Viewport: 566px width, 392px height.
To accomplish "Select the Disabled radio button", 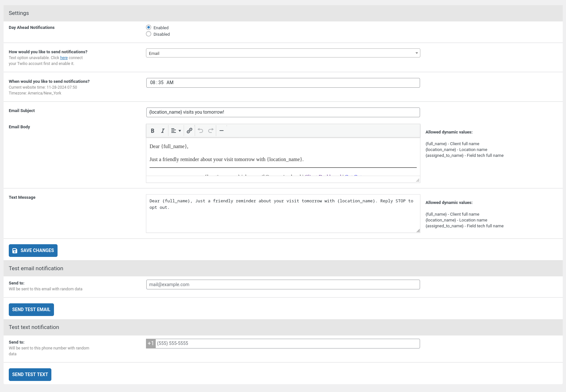I will coord(149,34).
